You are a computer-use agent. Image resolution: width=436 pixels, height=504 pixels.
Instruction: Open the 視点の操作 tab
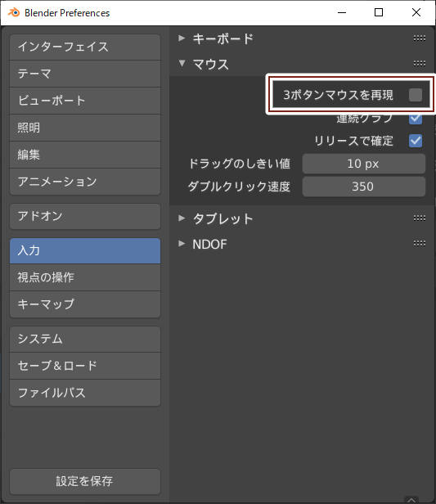[85, 277]
